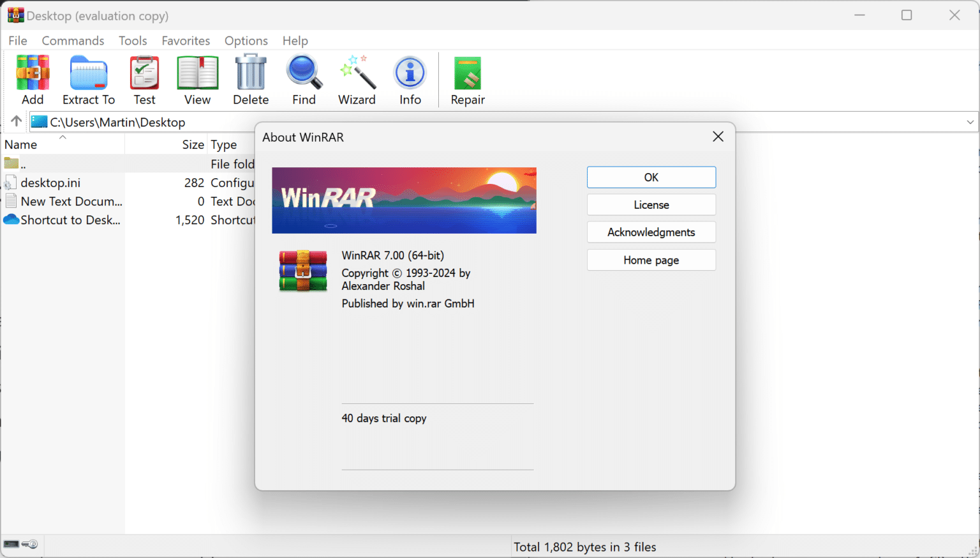Viewport: 980px width, 558px height.
Task: Click the drive icon in the status bar
Action: point(10,545)
